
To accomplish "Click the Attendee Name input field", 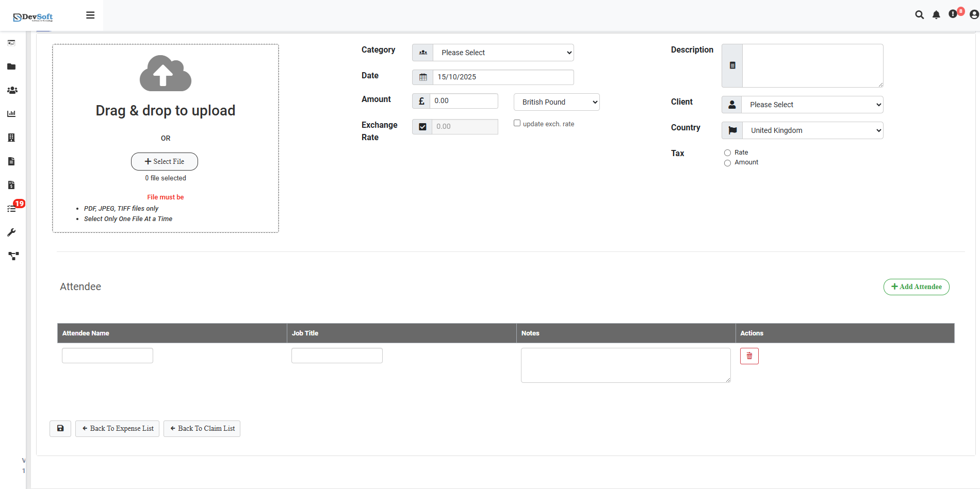I will point(107,356).
